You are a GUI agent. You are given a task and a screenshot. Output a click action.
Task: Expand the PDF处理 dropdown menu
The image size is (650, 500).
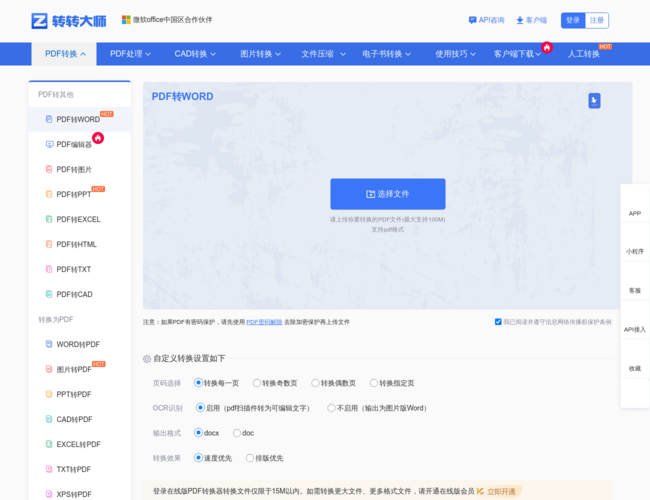tap(131, 54)
